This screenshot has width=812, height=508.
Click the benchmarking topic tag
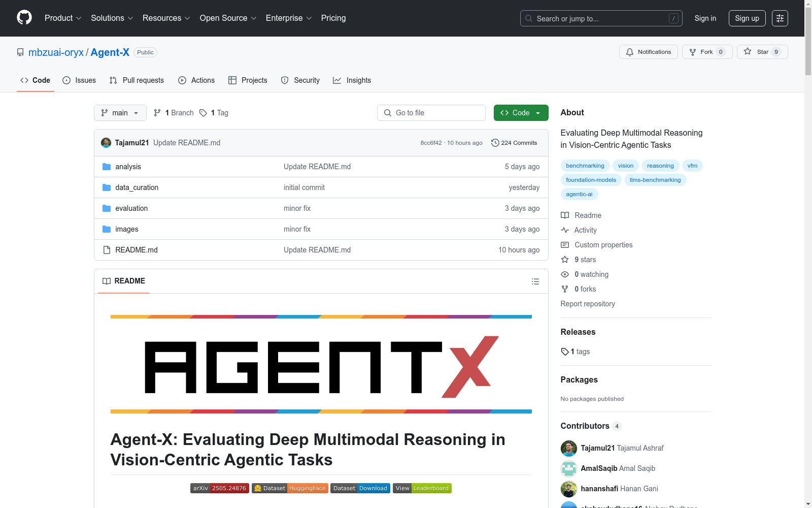click(x=585, y=166)
